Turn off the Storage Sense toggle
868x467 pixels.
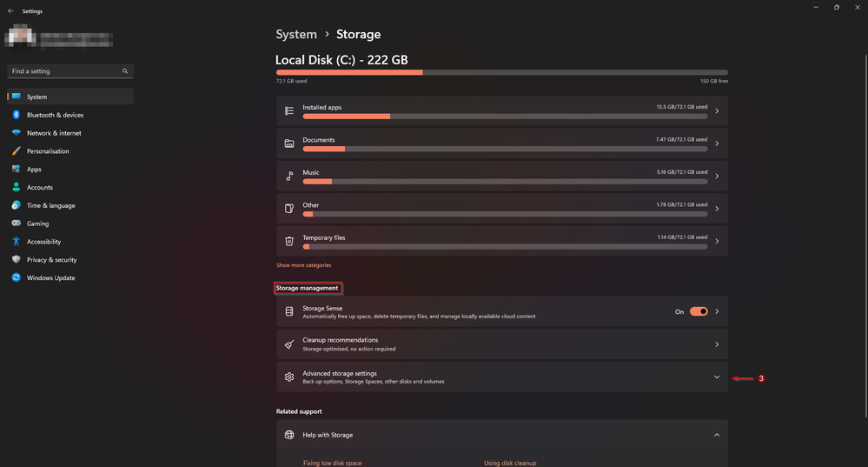click(x=699, y=311)
